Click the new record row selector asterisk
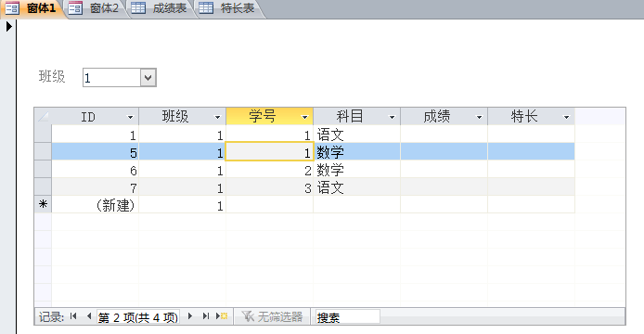 click(x=43, y=204)
